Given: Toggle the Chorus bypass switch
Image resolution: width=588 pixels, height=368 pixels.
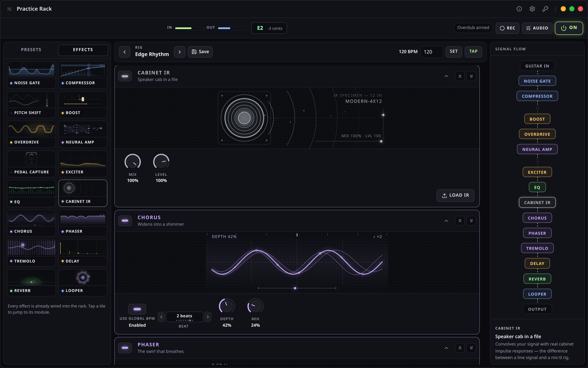Looking at the screenshot, I should tap(125, 221).
